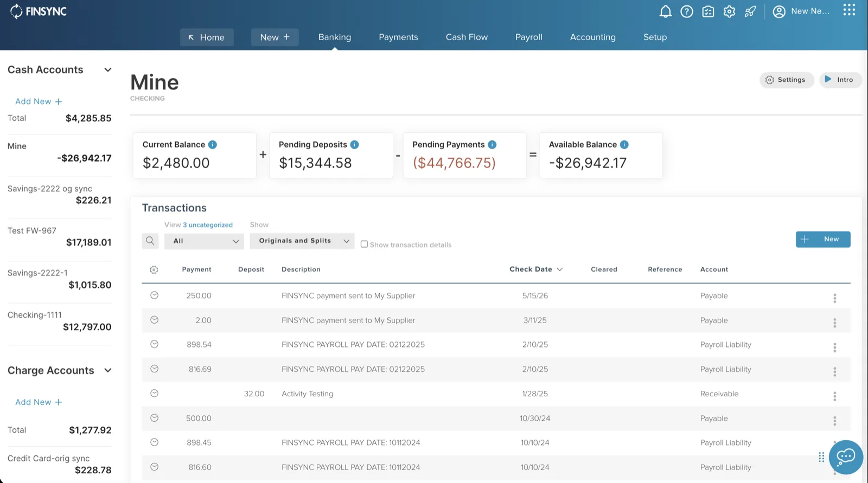Play the Intro video
This screenshot has width=868, height=483.
tap(840, 80)
